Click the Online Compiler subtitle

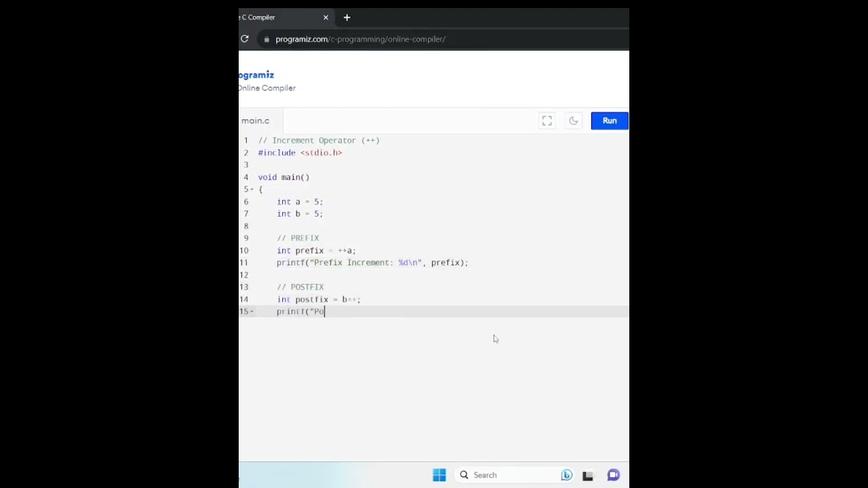tap(267, 88)
